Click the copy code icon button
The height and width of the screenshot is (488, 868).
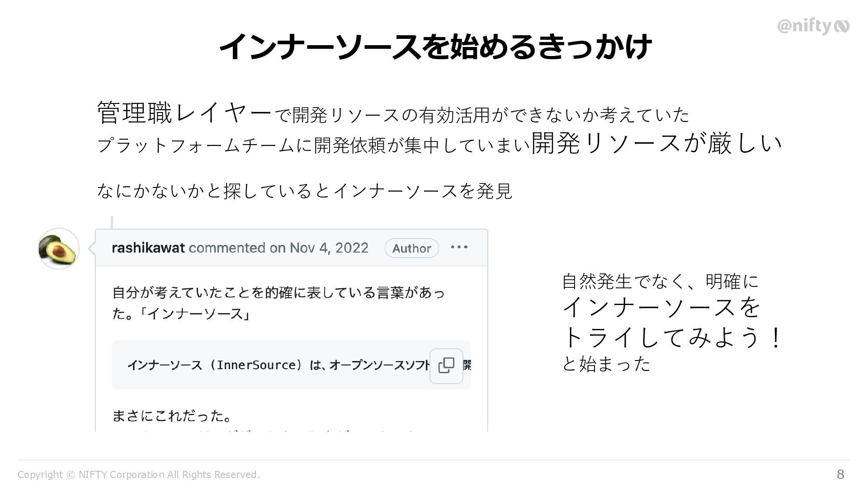click(x=446, y=366)
